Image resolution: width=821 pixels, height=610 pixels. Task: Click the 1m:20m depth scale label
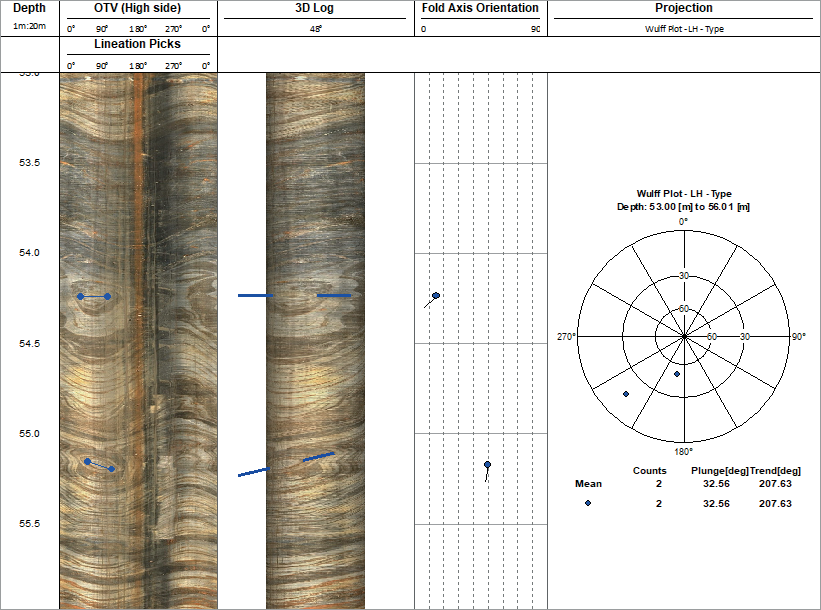point(29,28)
